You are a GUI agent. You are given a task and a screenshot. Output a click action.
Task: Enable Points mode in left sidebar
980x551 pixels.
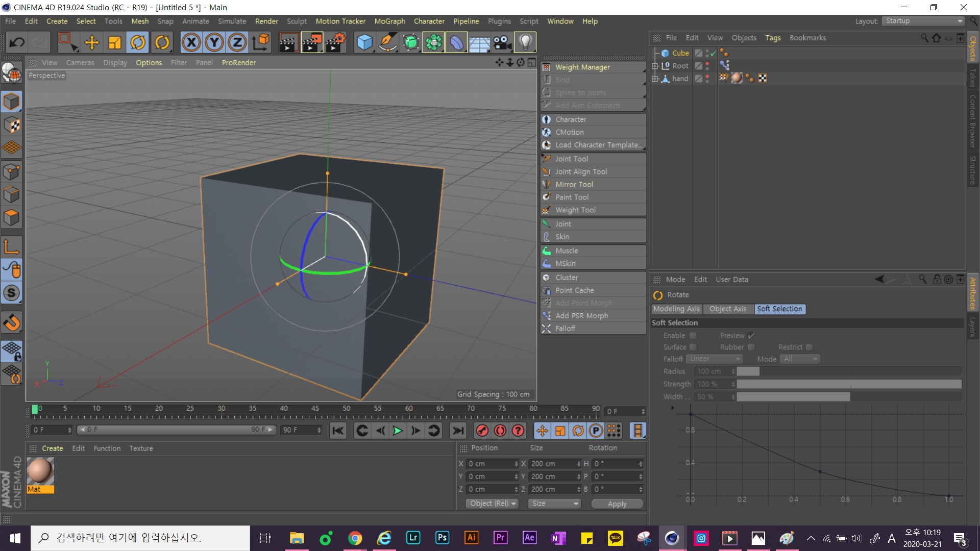(x=11, y=172)
